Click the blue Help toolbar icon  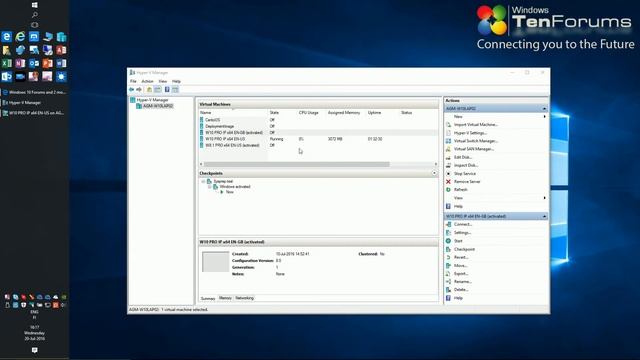167,89
